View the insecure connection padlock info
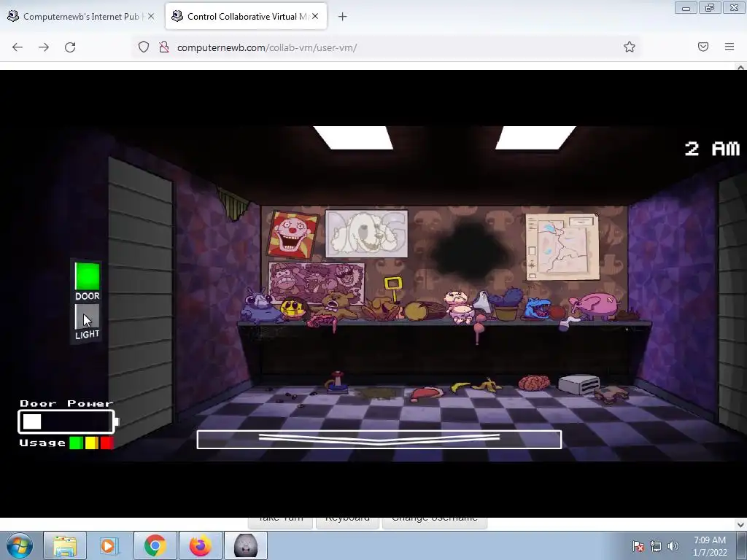This screenshot has width=747, height=560. (164, 47)
